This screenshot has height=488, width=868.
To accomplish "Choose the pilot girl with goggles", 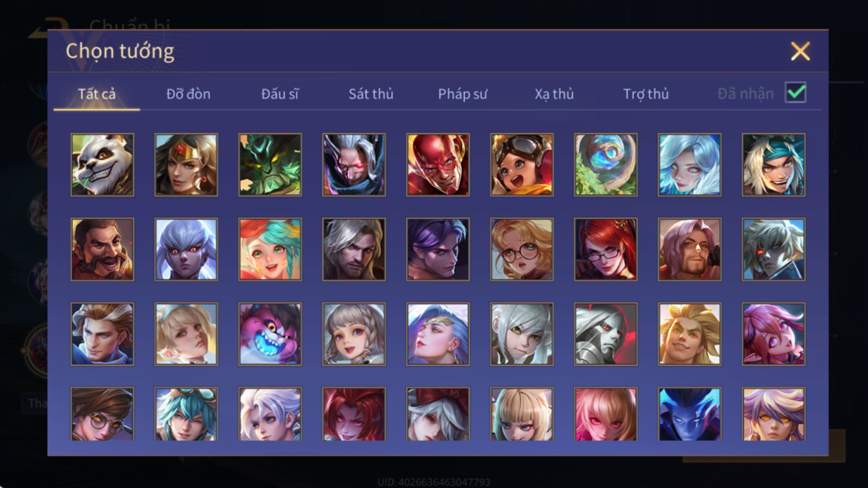I will (x=522, y=165).
